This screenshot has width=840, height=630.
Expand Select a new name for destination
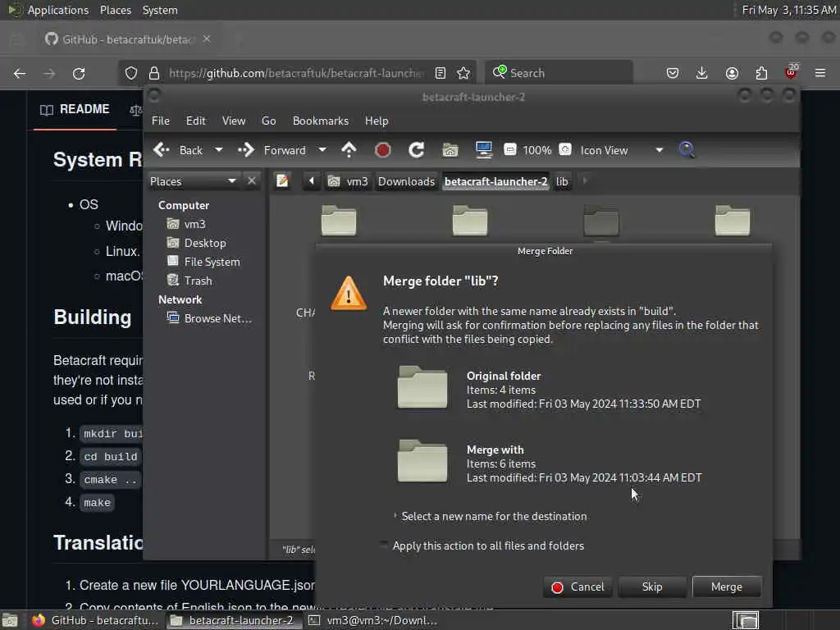491,516
